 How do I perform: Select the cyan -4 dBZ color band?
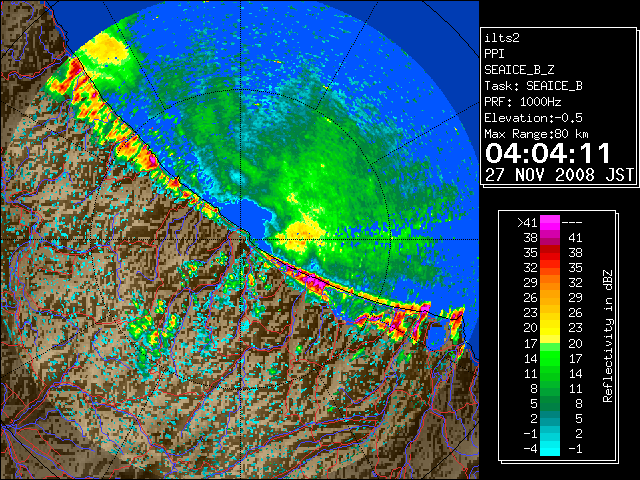(550, 448)
